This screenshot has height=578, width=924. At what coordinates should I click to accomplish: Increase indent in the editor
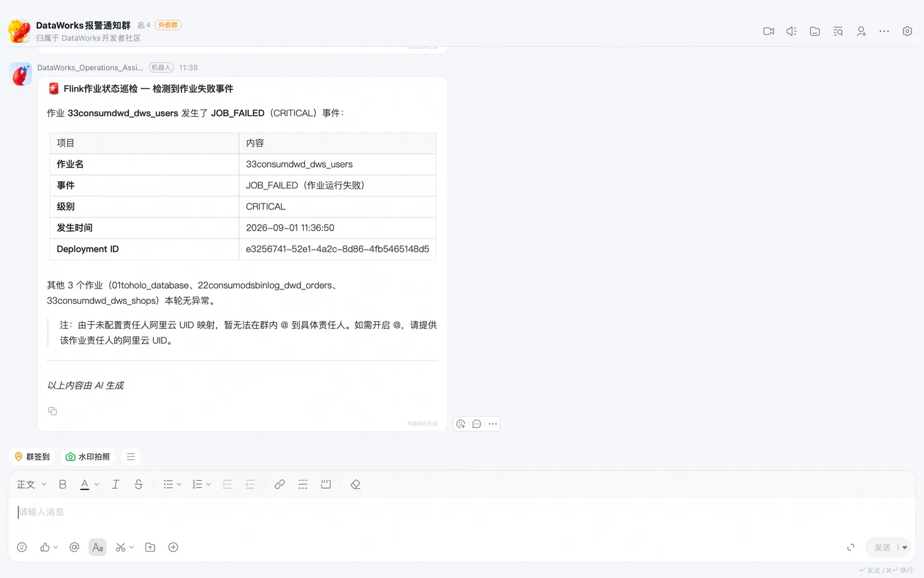coord(227,484)
